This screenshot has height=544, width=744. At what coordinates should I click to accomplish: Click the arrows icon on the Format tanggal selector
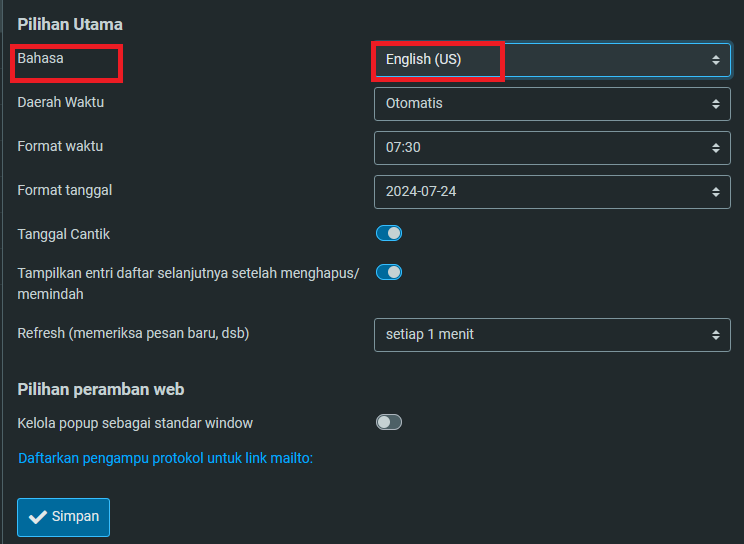click(x=716, y=191)
